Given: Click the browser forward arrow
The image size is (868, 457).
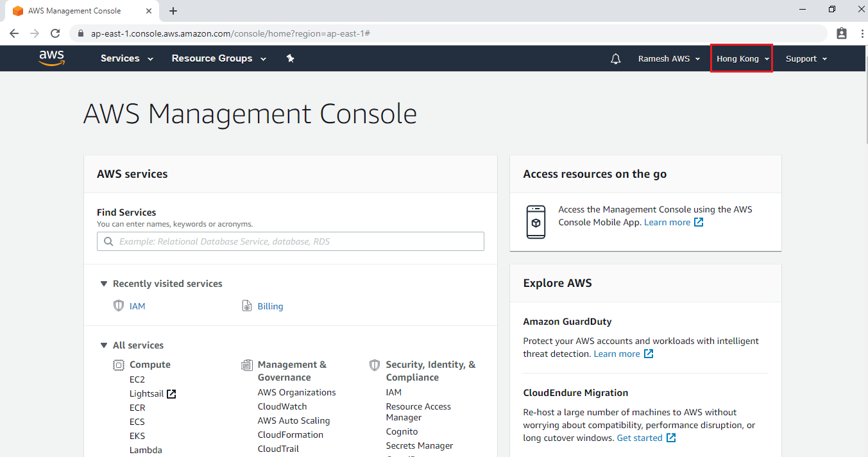Looking at the screenshot, I should pos(35,33).
